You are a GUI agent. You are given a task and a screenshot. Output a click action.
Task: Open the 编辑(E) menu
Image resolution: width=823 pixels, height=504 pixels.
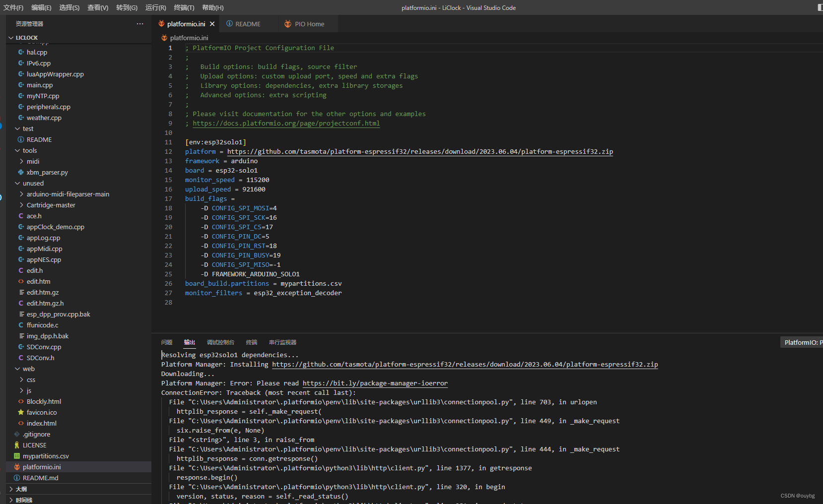(x=41, y=7)
